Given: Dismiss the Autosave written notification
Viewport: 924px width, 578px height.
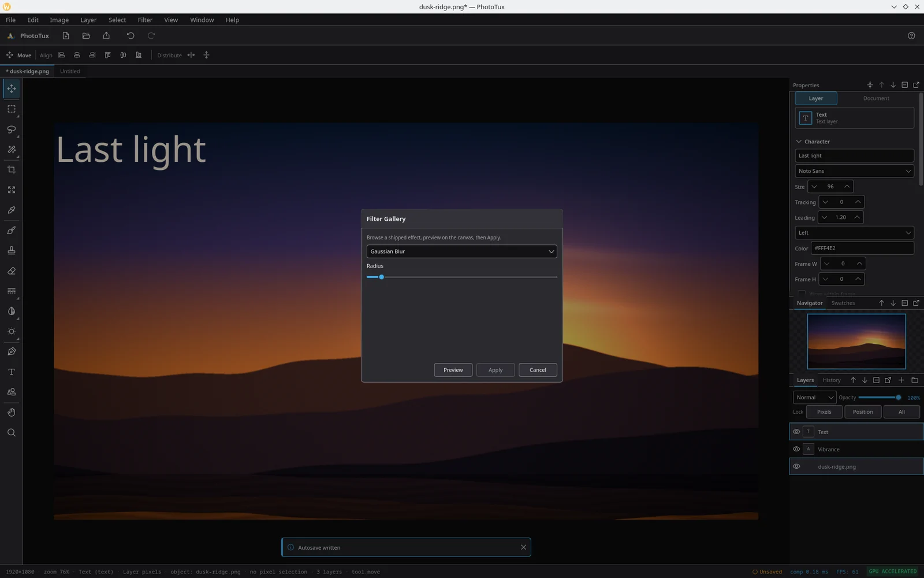Looking at the screenshot, I should (523, 547).
